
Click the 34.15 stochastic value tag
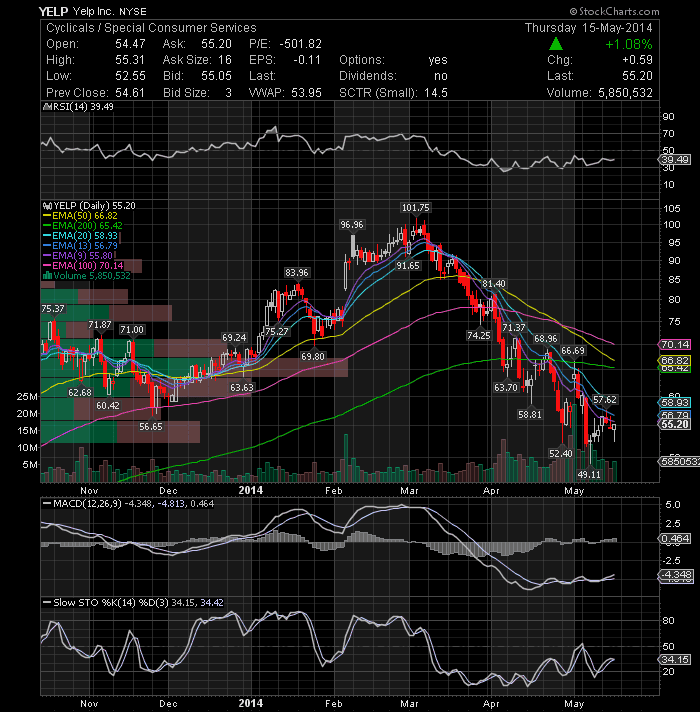675,659
